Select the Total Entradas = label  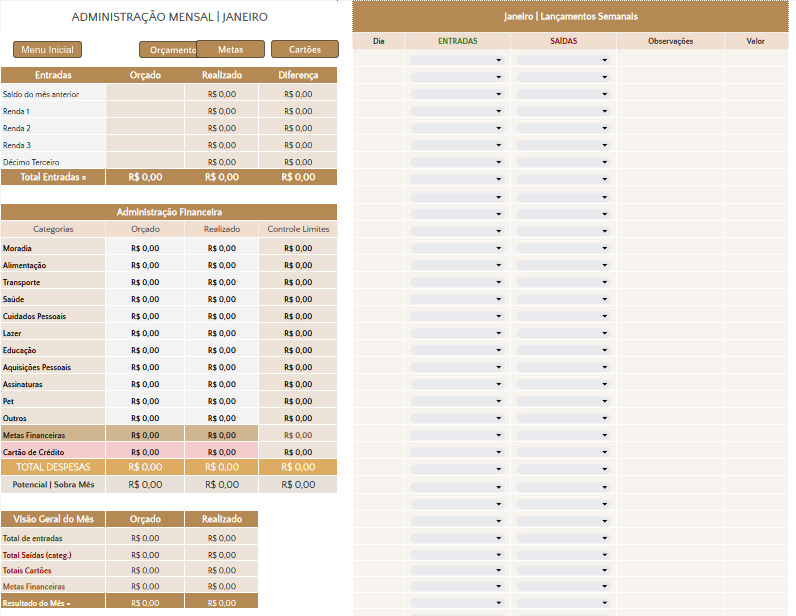coord(53,177)
